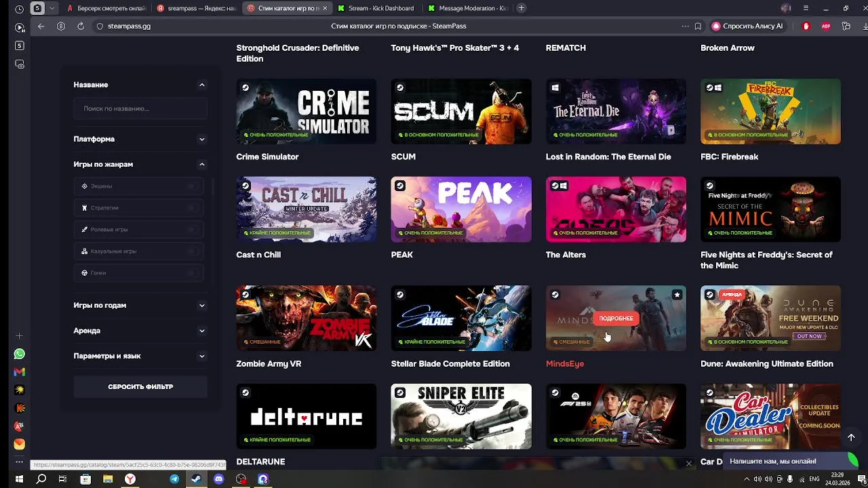Image resolution: width=868 pixels, height=488 pixels.
Task: Open the orange envelope mail sidebar icon
Action: click(x=19, y=444)
